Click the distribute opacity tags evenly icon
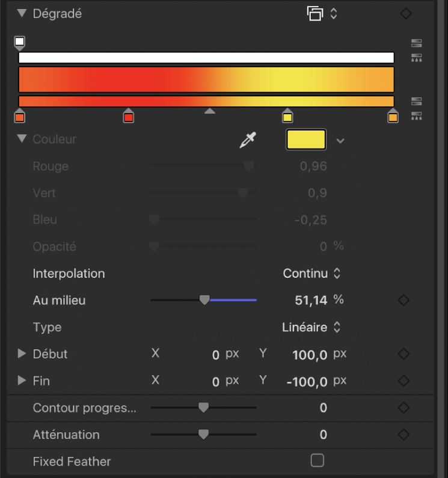This screenshot has width=448, height=478. tap(416, 58)
